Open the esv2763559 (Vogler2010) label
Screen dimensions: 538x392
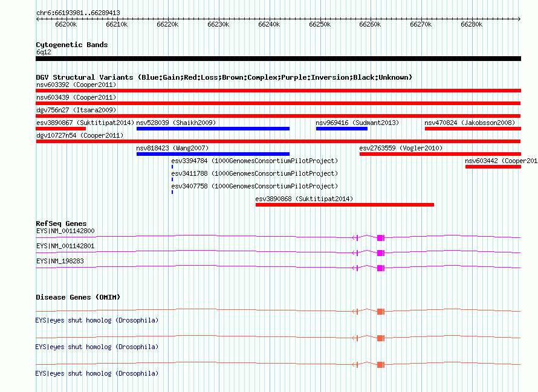(x=401, y=148)
